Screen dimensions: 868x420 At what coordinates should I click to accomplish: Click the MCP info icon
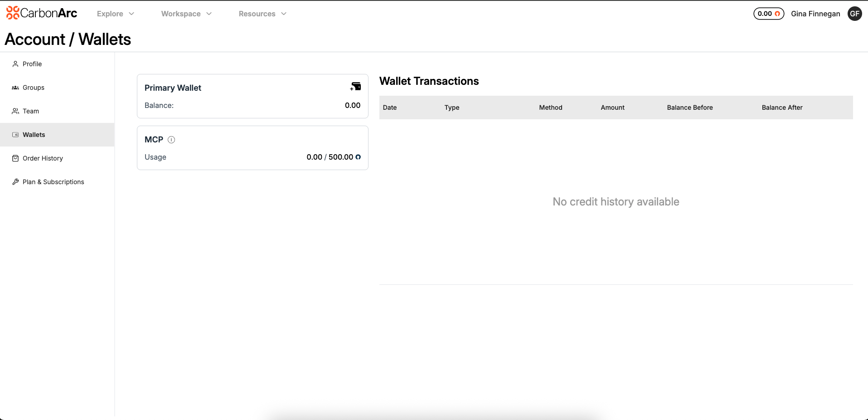tap(171, 140)
